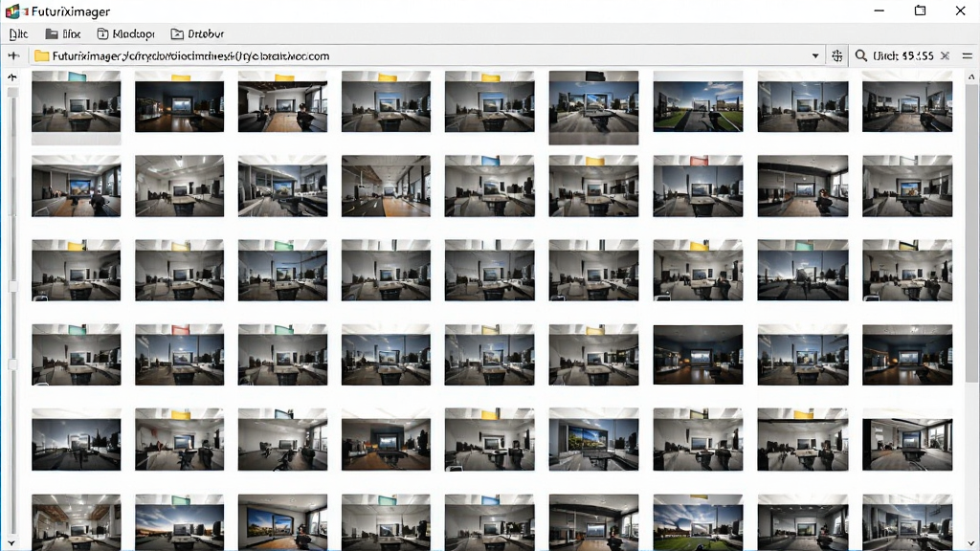Screen dimensions: 980x551
Task: Open the hamburger menu at toolbar's right end
Action: point(967,56)
